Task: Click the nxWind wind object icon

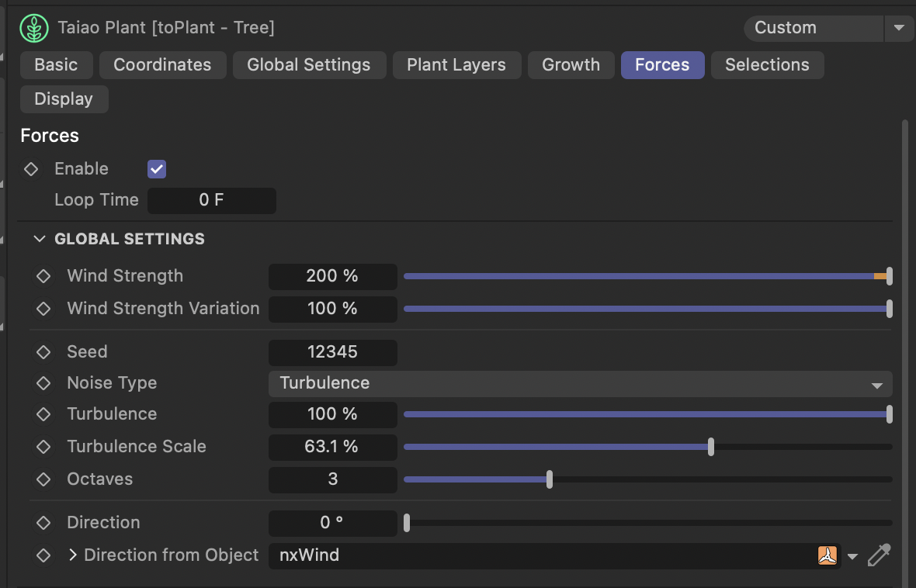Action: coord(828,555)
